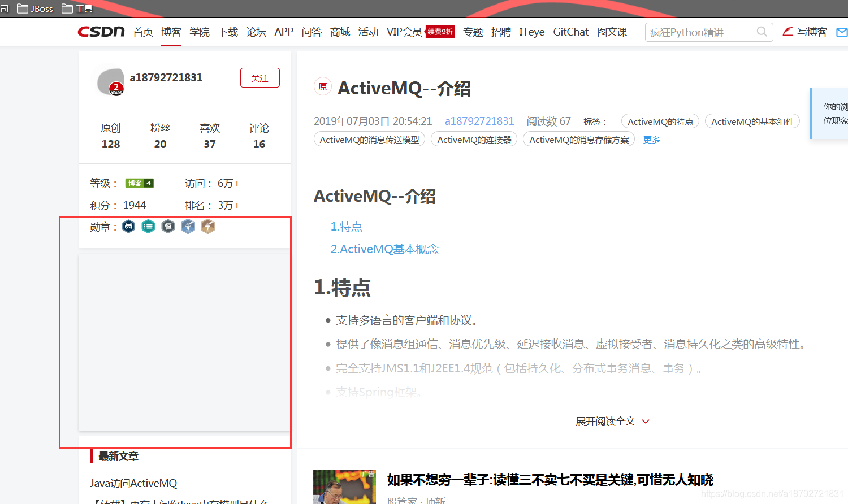Open the 粉丝 20 followers count

[160, 136]
